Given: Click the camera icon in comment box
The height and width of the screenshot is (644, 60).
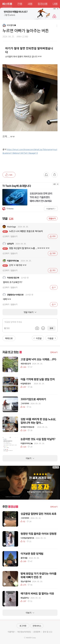Looking at the screenshot, I should point(37,328).
